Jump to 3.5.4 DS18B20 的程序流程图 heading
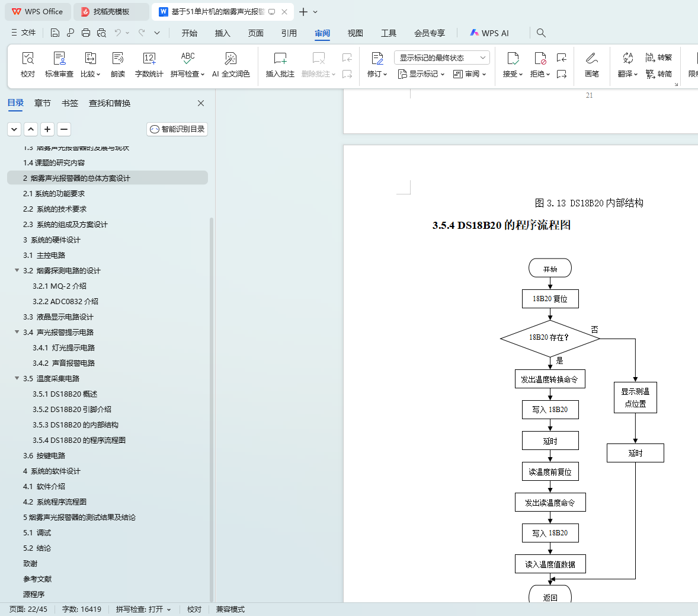 pyautogui.click(x=79, y=440)
